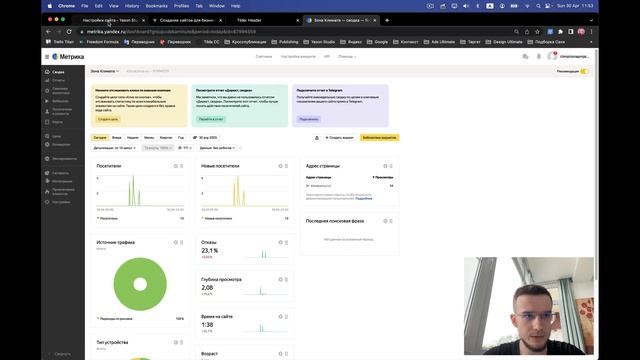Screen dimensions: 640x360
Task: Open the Точность 100% dropdown
Action: click(x=158, y=148)
